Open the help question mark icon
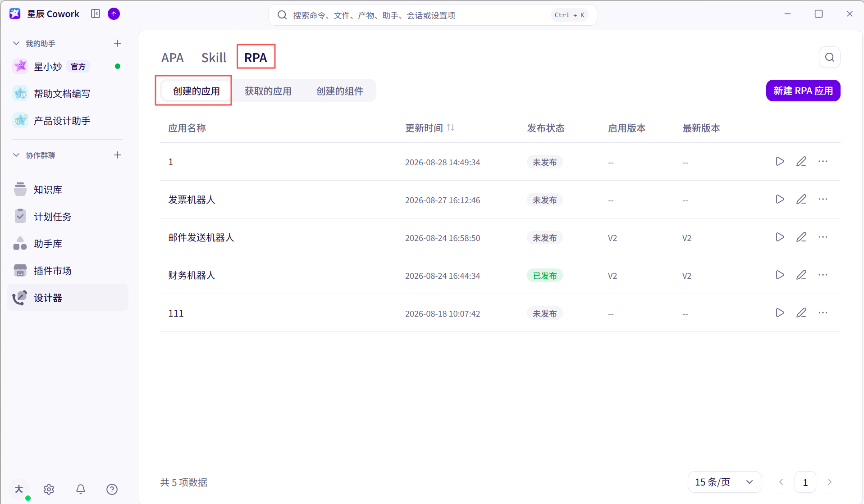The height and width of the screenshot is (504, 864). coord(112,489)
